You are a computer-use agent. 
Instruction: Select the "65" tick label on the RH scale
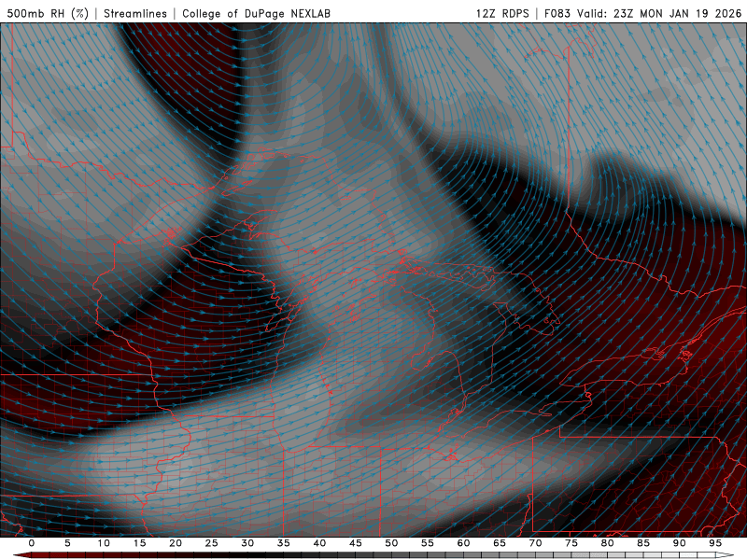point(500,543)
